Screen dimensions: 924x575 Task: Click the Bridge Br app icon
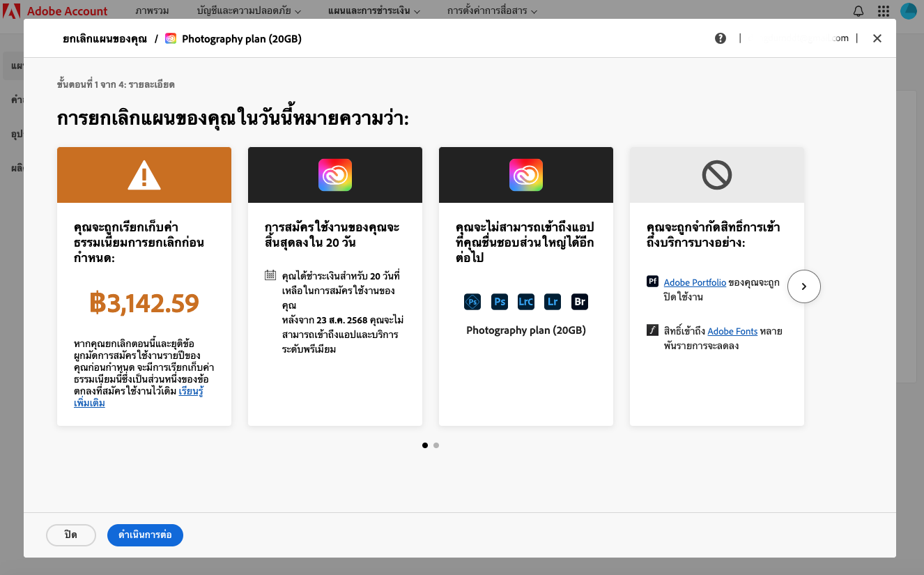point(580,301)
